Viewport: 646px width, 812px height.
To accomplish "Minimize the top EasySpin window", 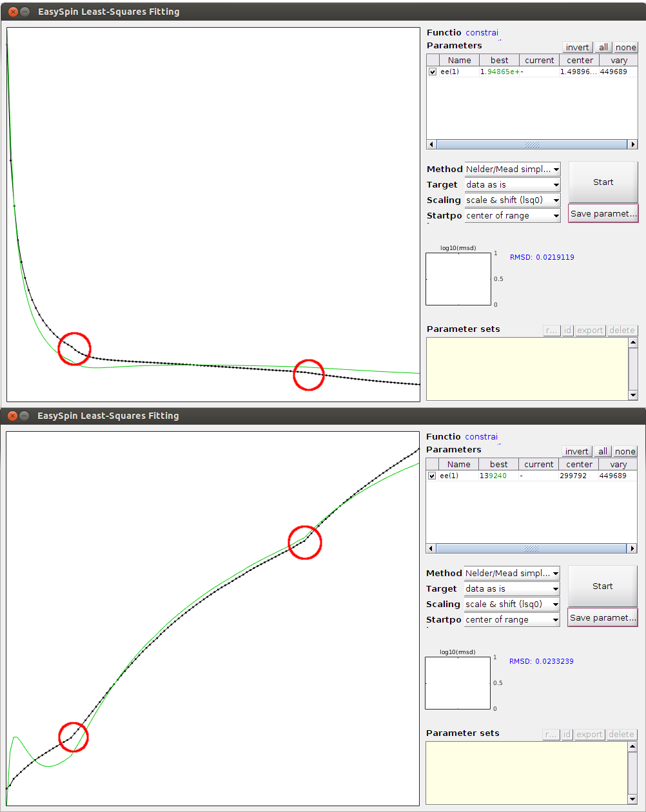I will coord(24,12).
